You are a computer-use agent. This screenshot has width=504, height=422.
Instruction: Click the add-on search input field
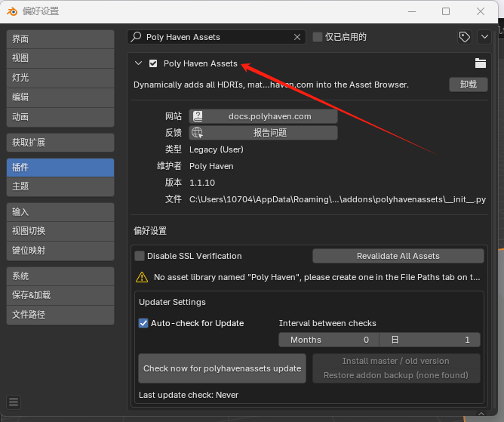[217, 37]
